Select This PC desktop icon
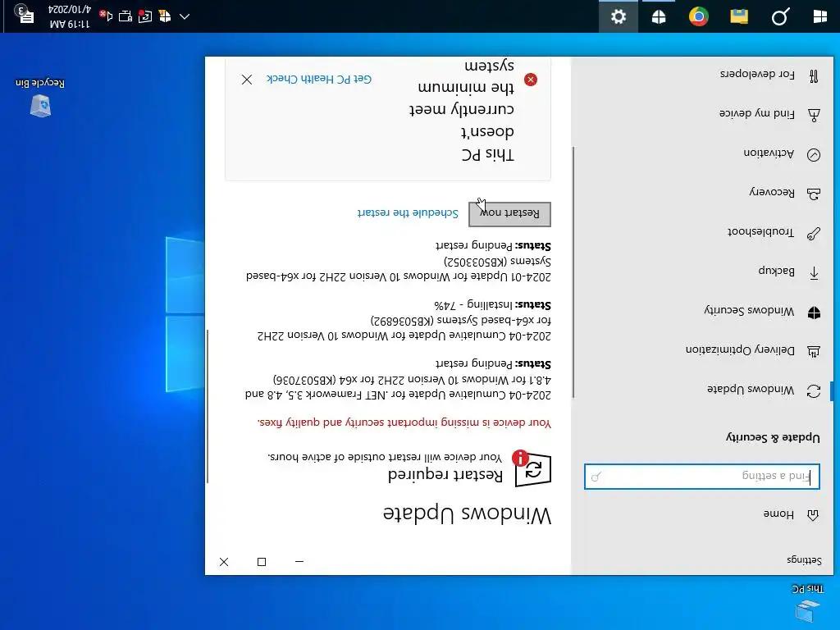The width and height of the screenshot is (840, 630). [x=808, y=605]
